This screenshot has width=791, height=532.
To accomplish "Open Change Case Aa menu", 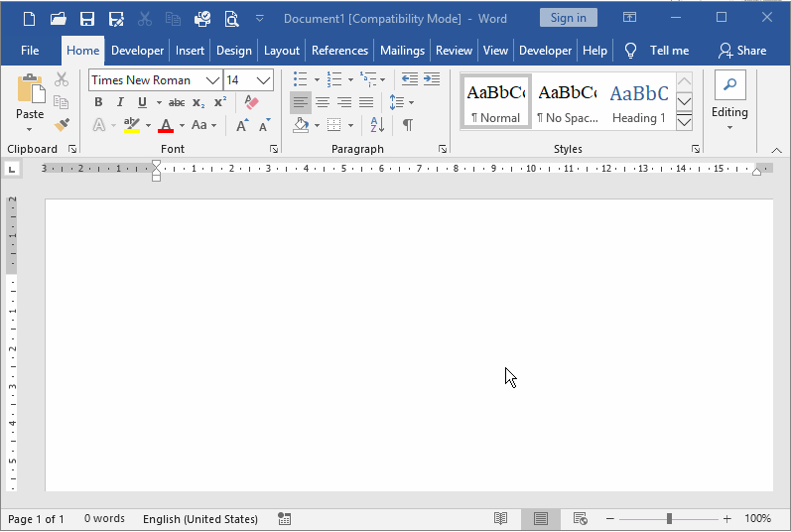I will click(203, 124).
